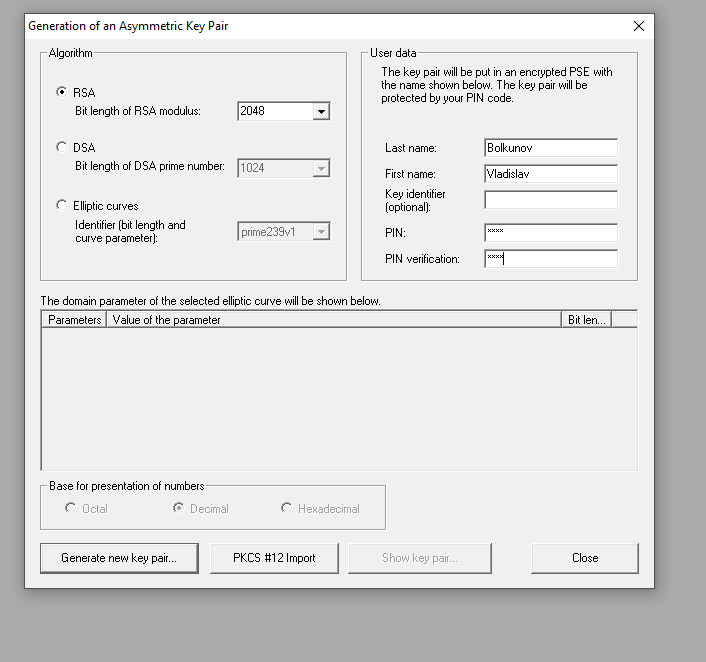Click 'Base for presentation of numbers' group label
706x662 pixels.
click(127, 486)
